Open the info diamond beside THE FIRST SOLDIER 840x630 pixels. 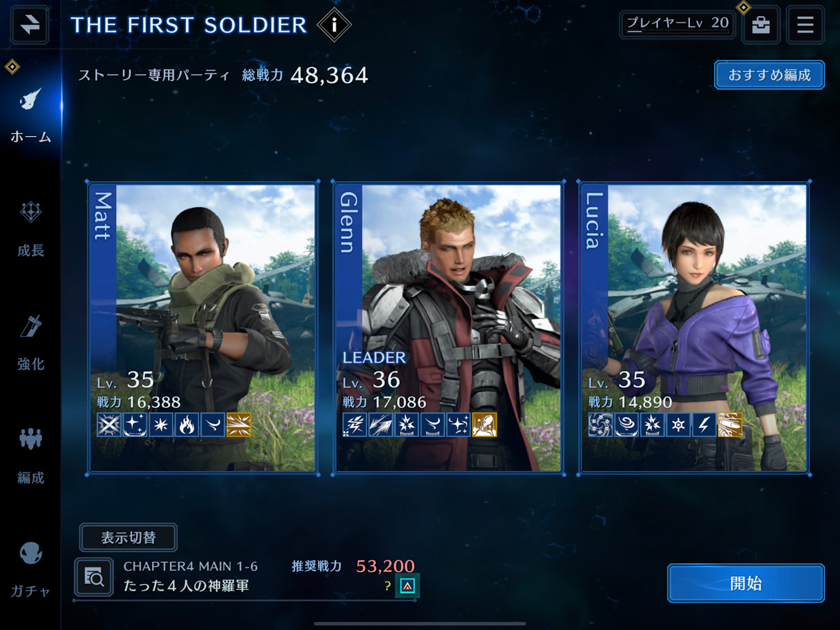point(334,25)
